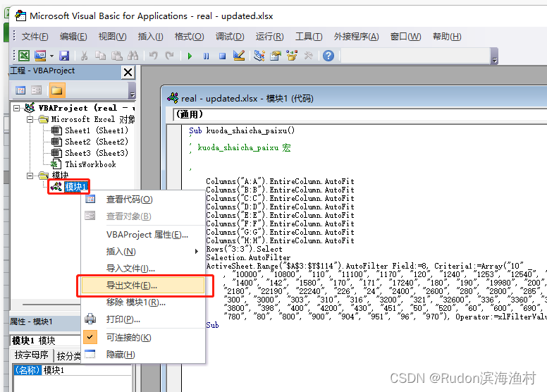547x392 pixels.
Task: Switch to 按字母序 properties tab
Action: (x=32, y=355)
